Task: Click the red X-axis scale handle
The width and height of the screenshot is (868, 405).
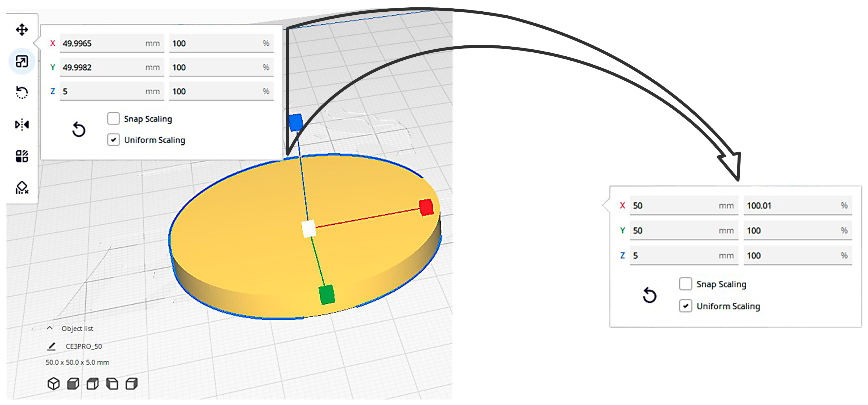Action: pos(426,207)
